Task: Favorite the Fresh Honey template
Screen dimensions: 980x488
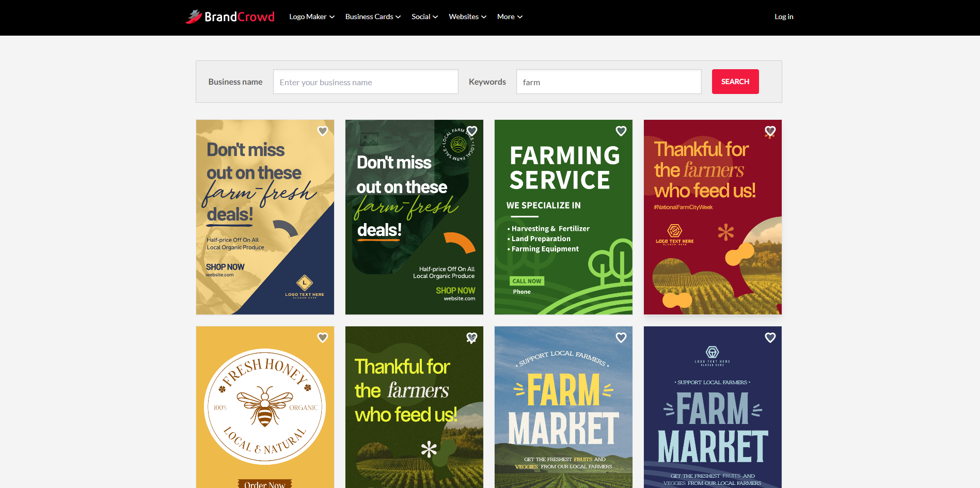Action: pos(323,338)
